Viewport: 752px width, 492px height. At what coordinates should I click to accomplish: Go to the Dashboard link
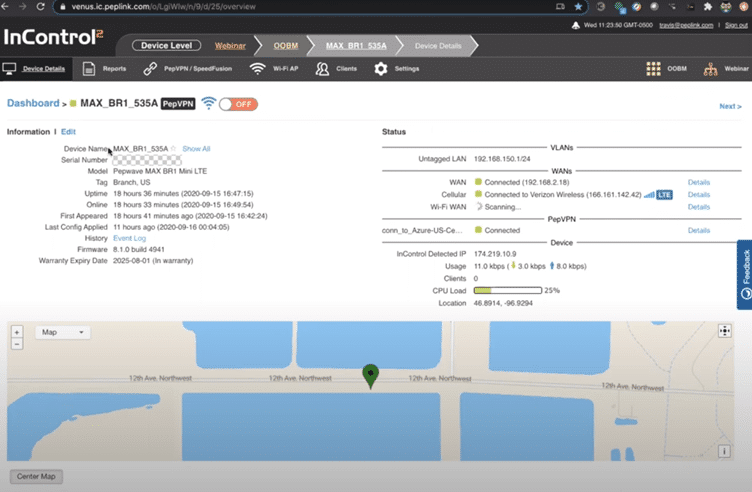[33, 103]
